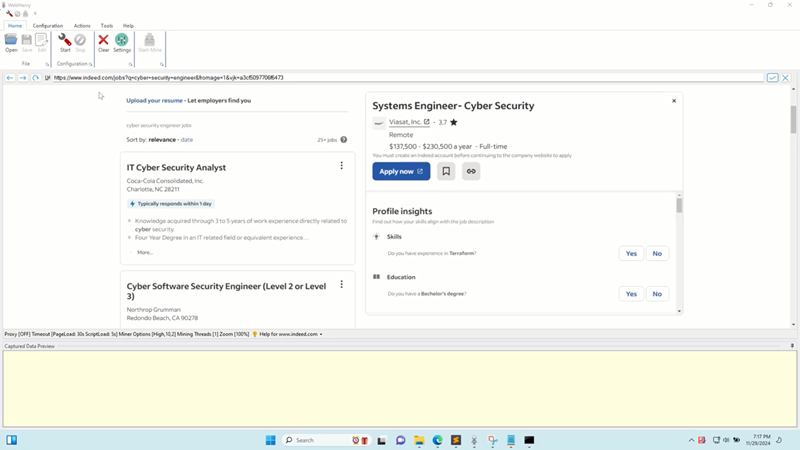
Task: Open the Tools ribbon tab
Action: tap(106, 26)
